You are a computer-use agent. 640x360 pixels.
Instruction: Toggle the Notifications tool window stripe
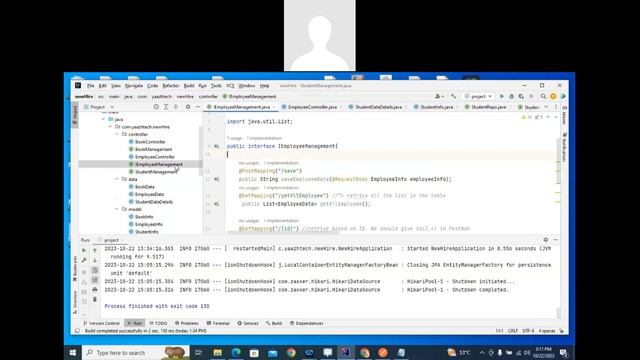pos(564,147)
